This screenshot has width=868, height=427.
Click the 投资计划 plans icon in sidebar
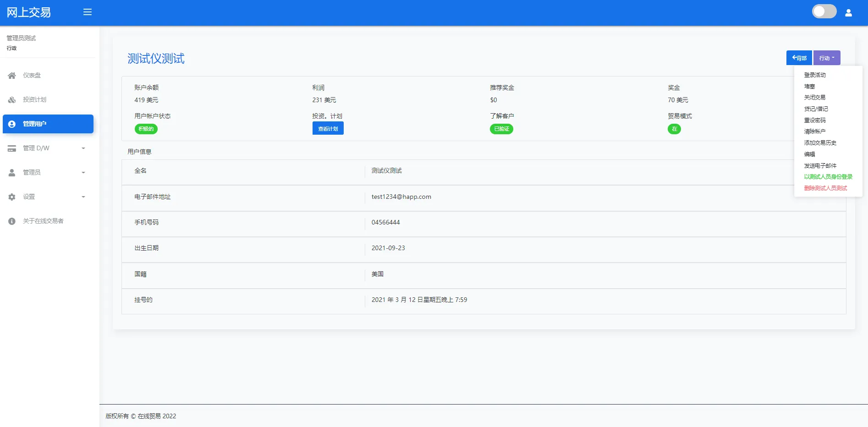(11, 99)
